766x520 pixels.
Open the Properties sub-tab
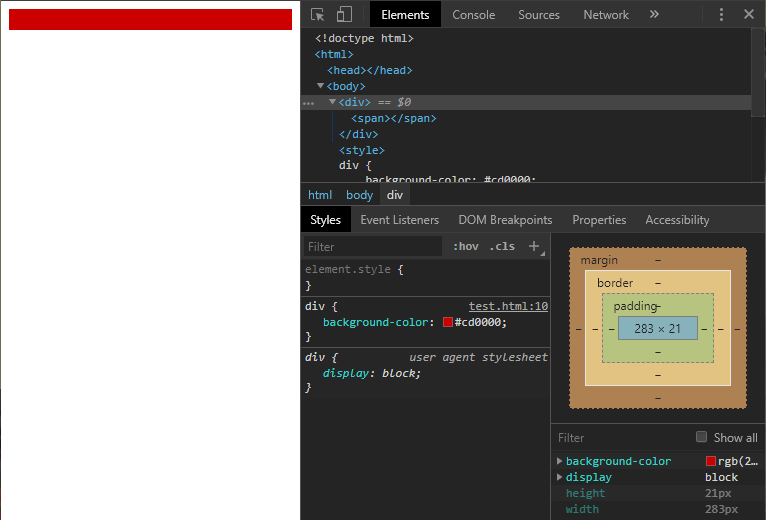tap(599, 220)
